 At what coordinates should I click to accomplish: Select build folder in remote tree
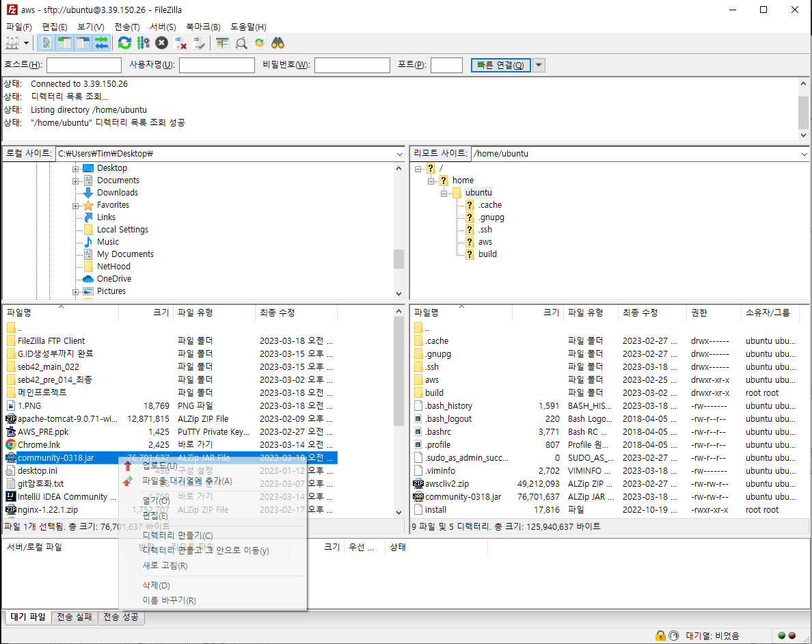[x=487, y=254]
